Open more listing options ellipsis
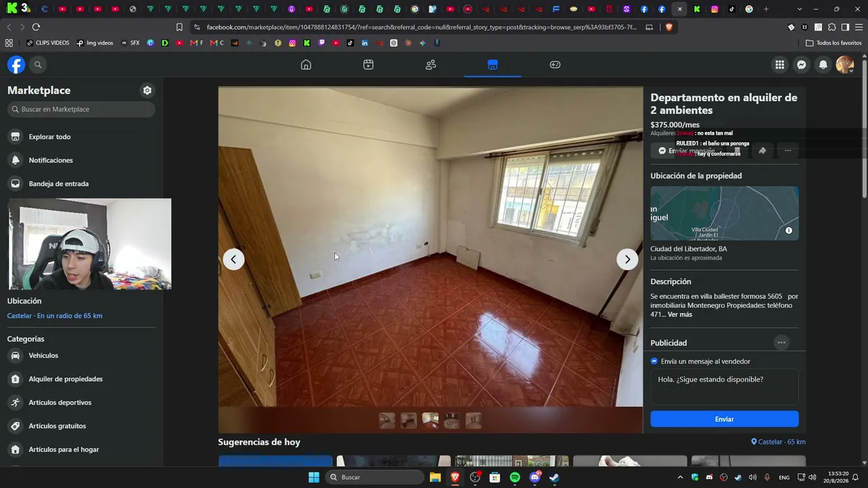 787,150
